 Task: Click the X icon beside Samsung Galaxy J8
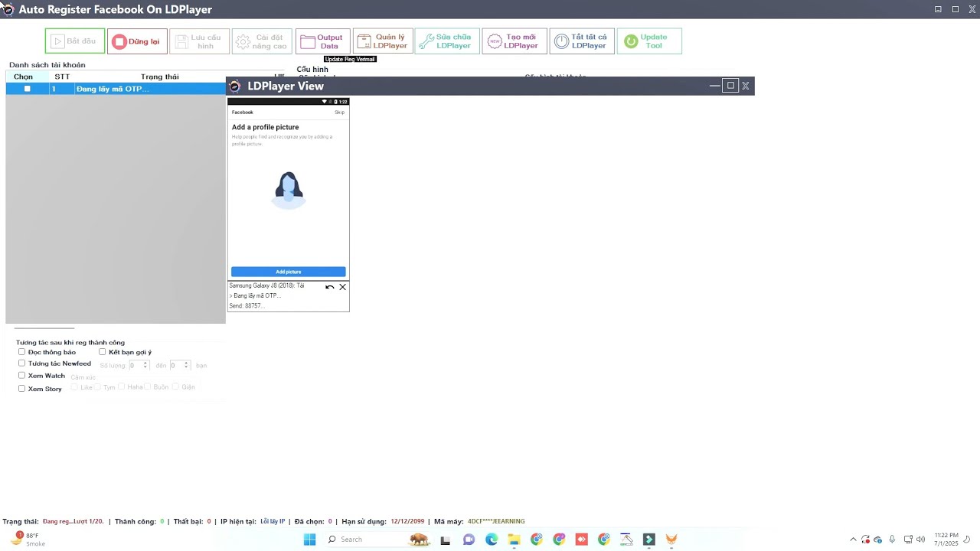point(342,287)
